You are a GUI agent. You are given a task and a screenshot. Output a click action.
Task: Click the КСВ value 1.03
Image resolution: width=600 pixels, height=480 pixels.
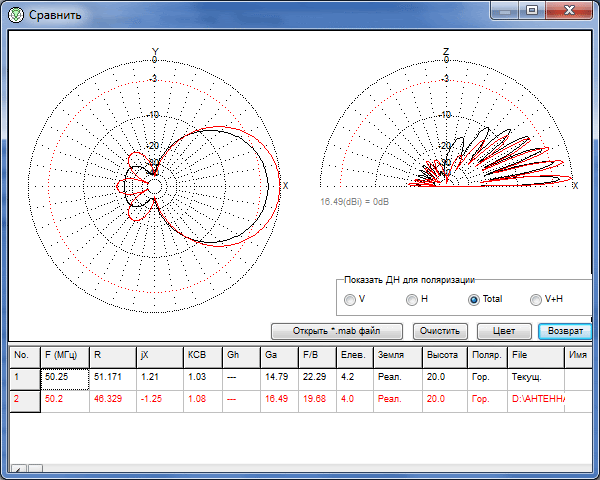203,379
